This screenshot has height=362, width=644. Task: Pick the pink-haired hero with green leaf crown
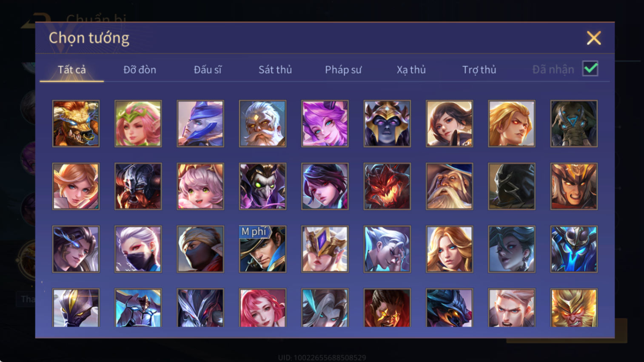click(138, 124)
